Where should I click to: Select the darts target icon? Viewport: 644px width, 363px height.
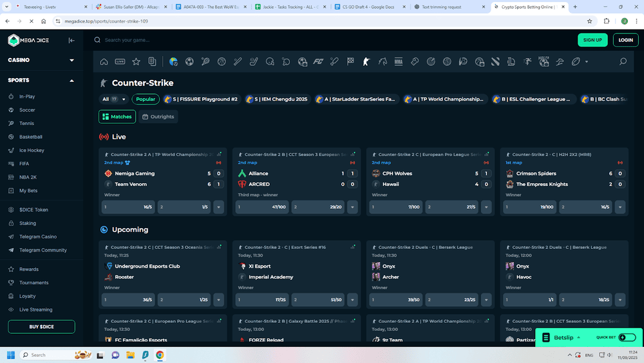(431, 62)
